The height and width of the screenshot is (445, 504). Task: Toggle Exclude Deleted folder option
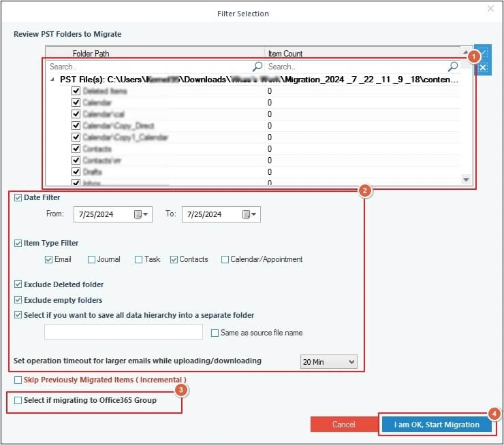18,284
